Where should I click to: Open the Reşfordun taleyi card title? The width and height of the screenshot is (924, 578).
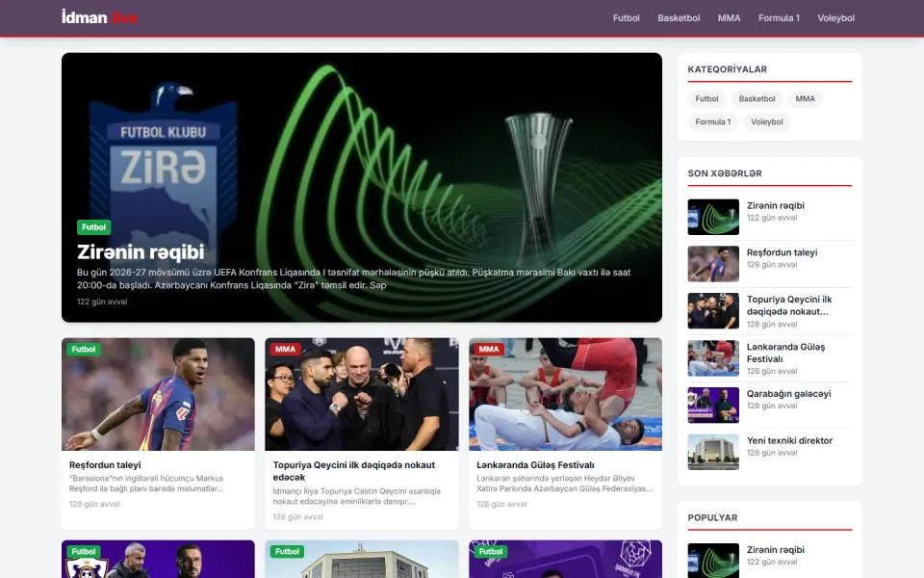point(105,464)
